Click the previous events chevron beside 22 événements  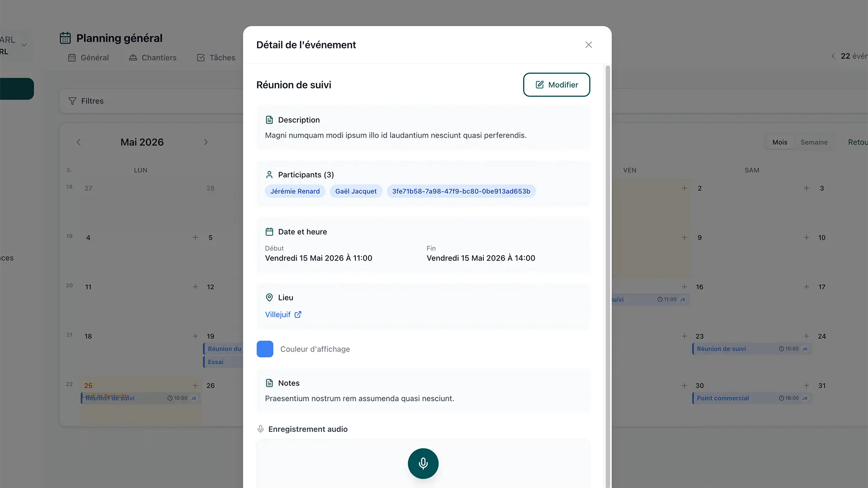(x=833, y=56)
